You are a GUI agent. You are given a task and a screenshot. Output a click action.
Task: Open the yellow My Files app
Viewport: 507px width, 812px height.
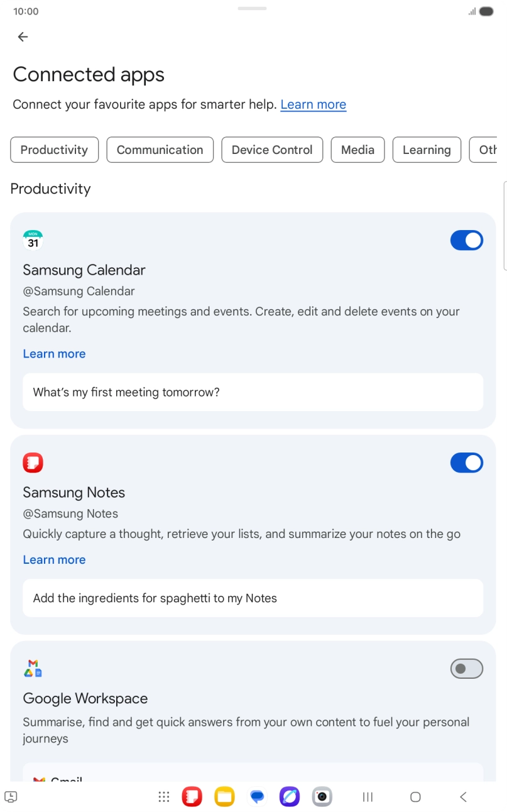[x=224, y=797]
